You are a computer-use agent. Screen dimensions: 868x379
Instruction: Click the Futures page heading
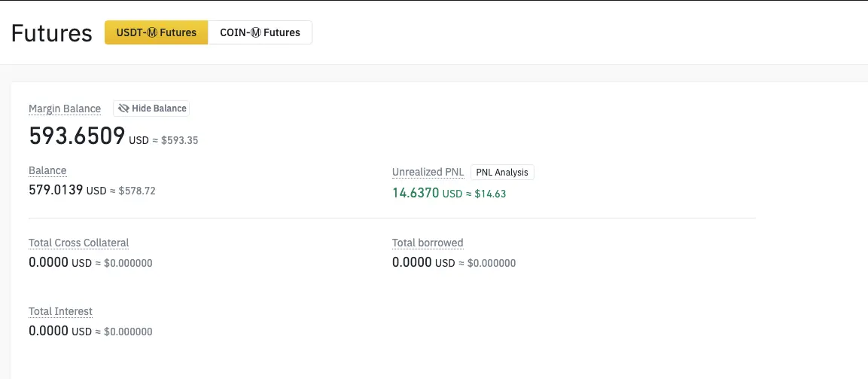tap(51, 33)
